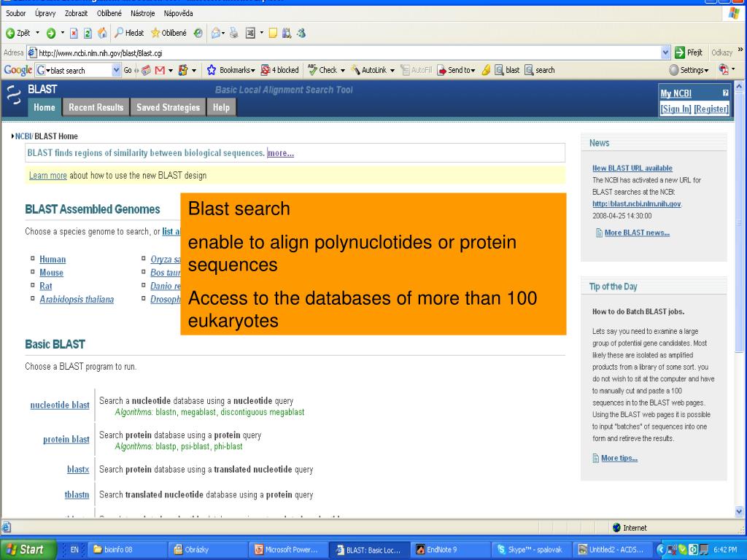Print the page with the printer icon
Screen dimensions: 747x560
tap(233, 33)
